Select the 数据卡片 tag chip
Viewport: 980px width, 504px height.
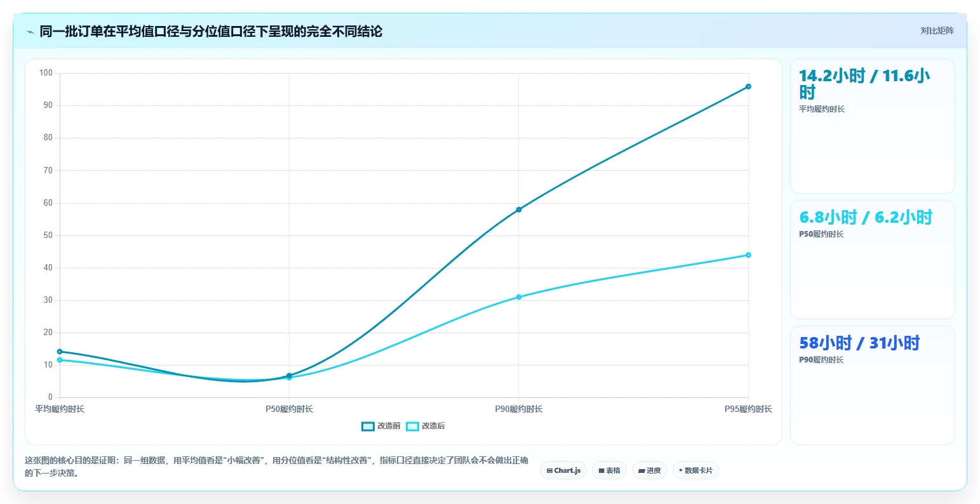tap(695, 470)
